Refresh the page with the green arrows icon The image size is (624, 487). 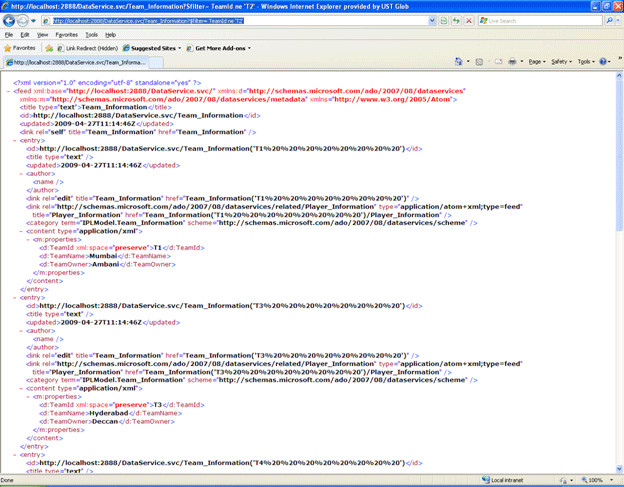point(456,21)
